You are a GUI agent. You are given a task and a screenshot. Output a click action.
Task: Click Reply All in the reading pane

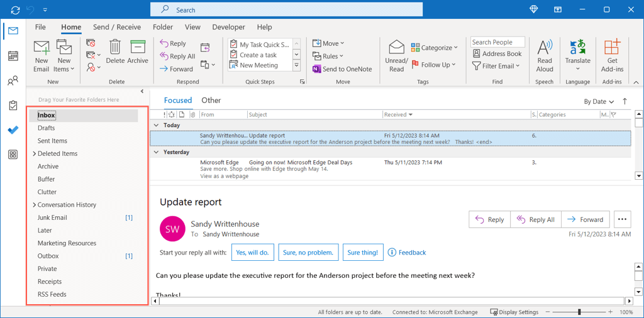coord(536,219)
